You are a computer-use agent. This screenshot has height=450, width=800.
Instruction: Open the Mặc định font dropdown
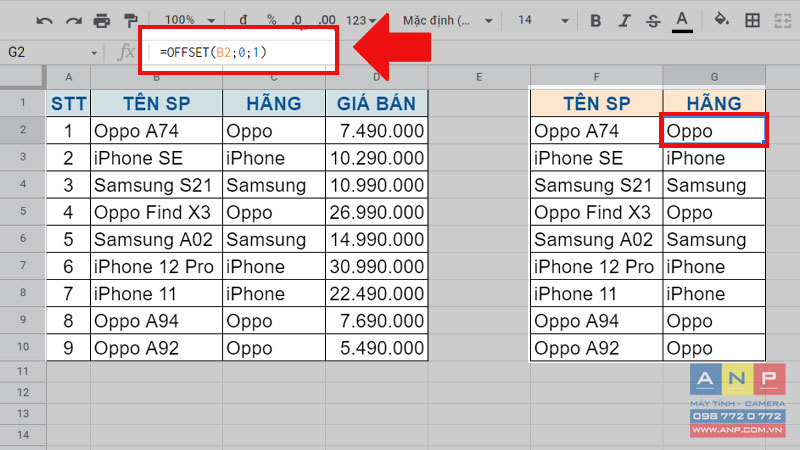(447, 21)
